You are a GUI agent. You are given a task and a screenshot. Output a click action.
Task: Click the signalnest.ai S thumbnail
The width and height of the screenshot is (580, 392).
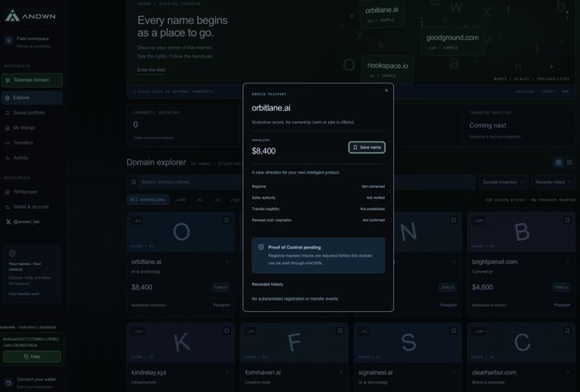pyautogui.click(x=408, y=343)
